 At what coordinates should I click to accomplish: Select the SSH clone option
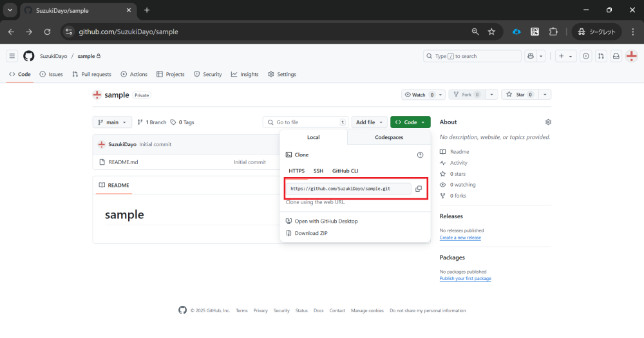(x=318, y=171)
